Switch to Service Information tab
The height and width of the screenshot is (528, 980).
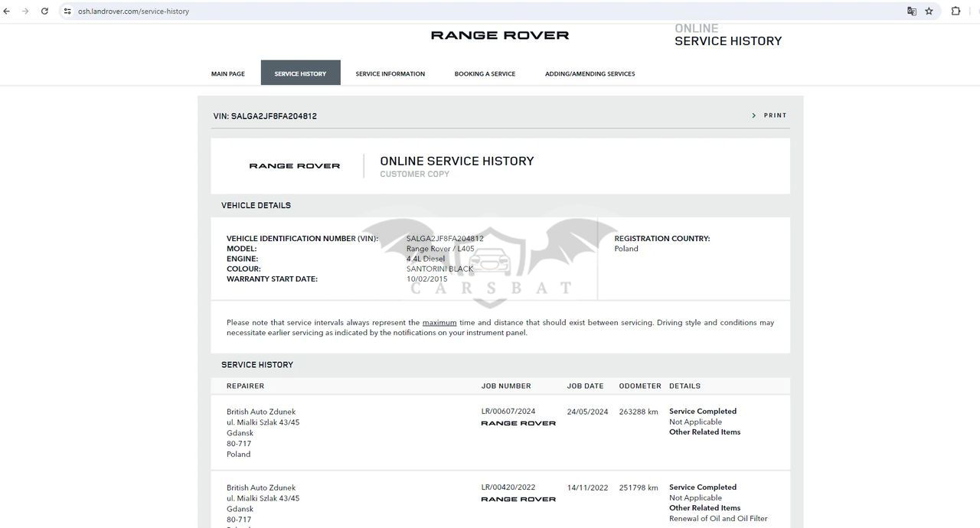coord(390,74)
